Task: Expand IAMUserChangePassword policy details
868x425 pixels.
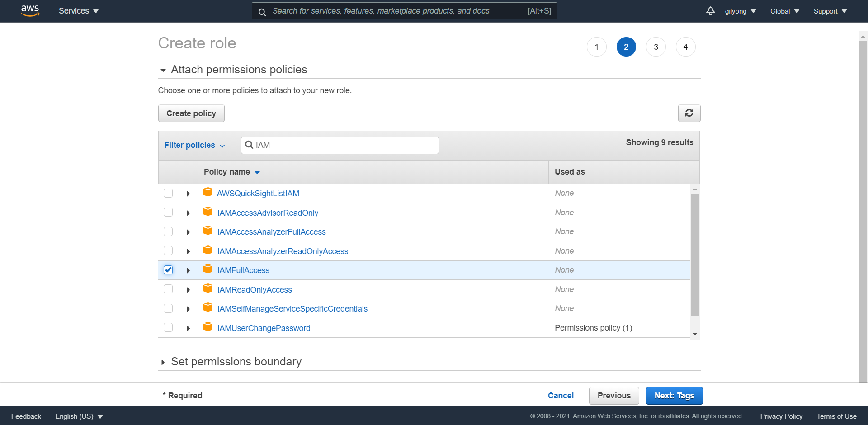Action: point(188,328)
